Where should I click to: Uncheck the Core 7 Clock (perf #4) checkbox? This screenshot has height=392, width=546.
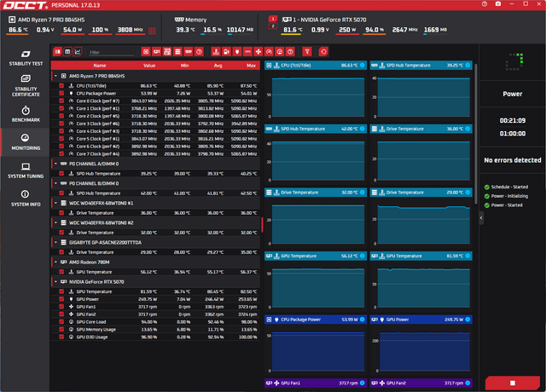61,153
